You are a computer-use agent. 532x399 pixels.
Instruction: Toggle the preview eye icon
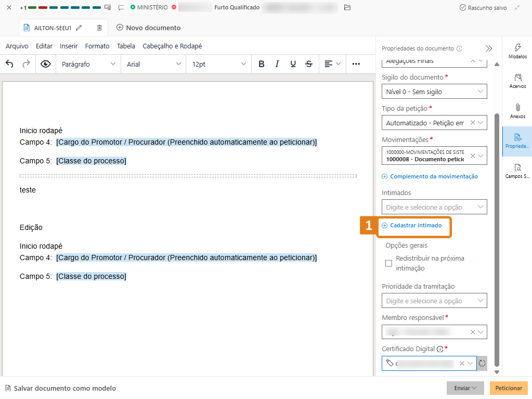pyautogui.click(x=46, y=64)
